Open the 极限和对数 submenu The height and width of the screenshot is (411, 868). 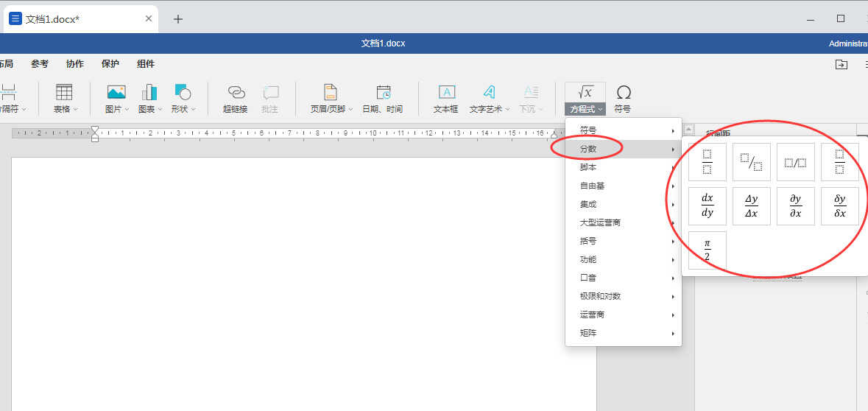624,296
